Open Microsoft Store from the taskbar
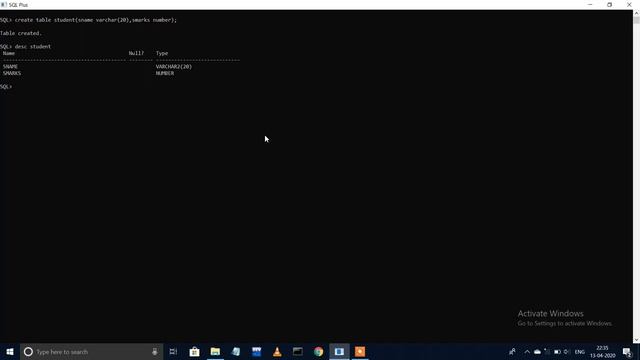This screenshot has width=640, height=360. point(194,351)
